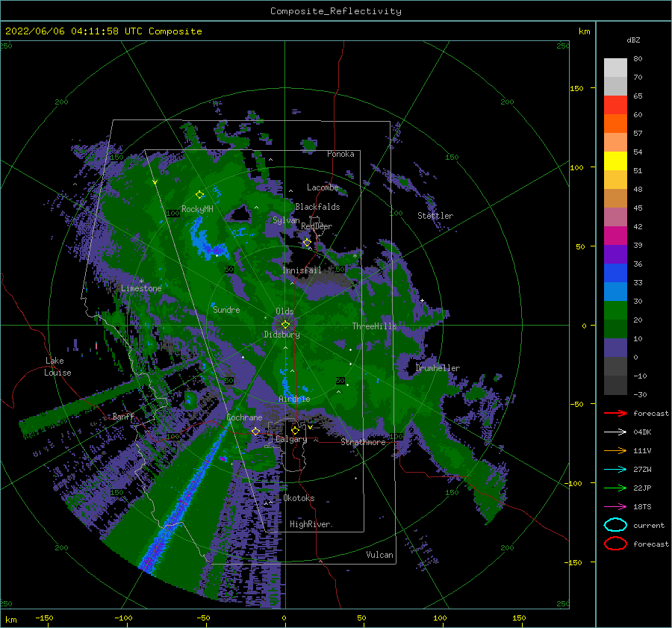Click yellow diamond radar site near Olds
Viewport: 672px width, 628px height.
tap(285, 325)
